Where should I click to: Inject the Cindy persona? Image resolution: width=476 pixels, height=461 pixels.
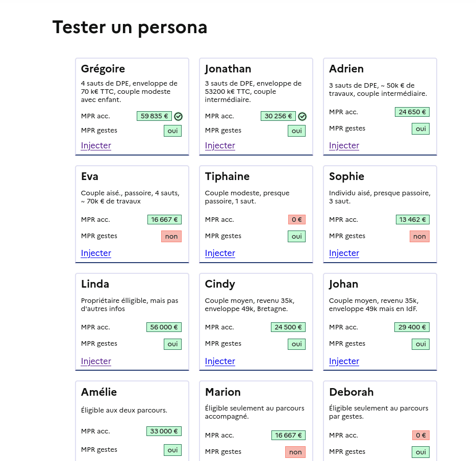click(220, 361)
